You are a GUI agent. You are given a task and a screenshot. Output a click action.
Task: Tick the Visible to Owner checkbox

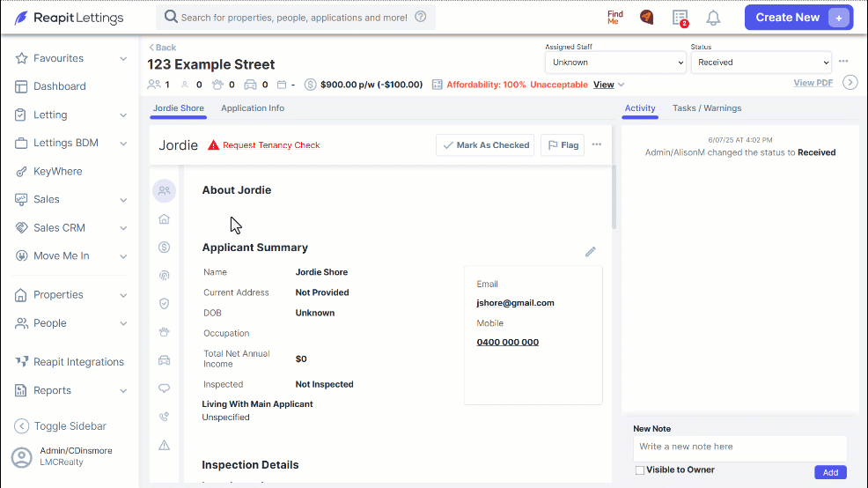click(x=640, y=470)
